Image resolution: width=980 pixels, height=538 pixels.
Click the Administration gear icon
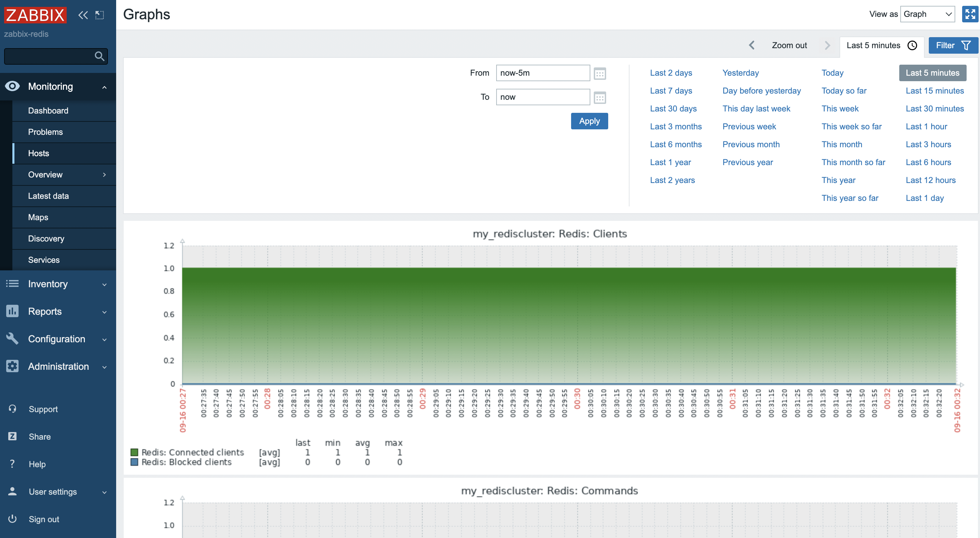point(12,366)
